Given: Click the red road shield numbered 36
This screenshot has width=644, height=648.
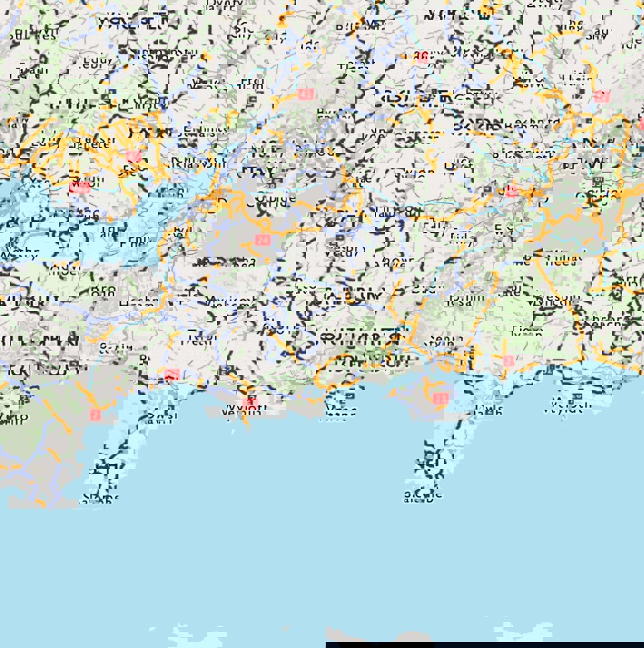Looking at the screenshot, I should [422, 58].
